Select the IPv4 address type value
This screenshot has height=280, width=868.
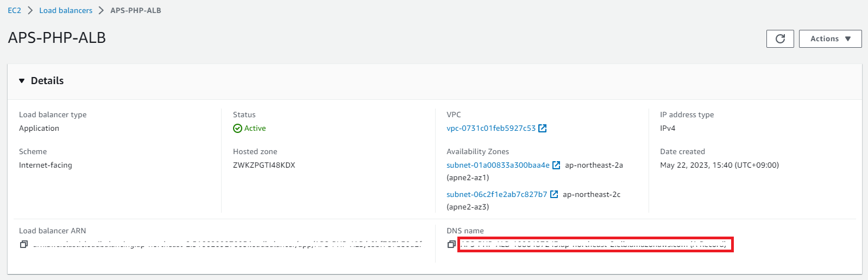tap(668, 128)
